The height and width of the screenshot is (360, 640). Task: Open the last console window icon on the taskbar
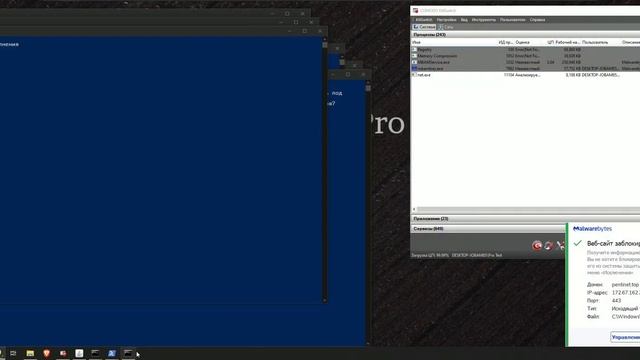click(128, 353)
